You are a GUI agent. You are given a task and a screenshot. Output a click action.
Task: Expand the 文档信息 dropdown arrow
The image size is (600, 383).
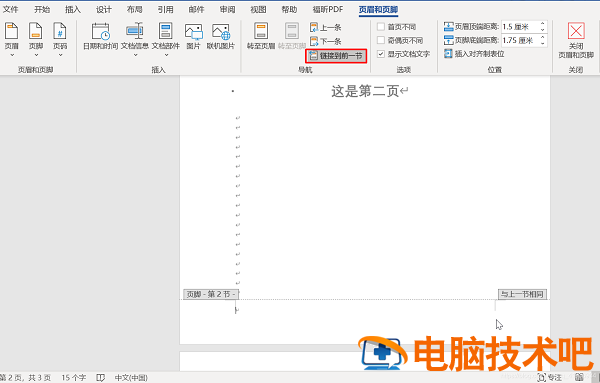click(135, 55)
